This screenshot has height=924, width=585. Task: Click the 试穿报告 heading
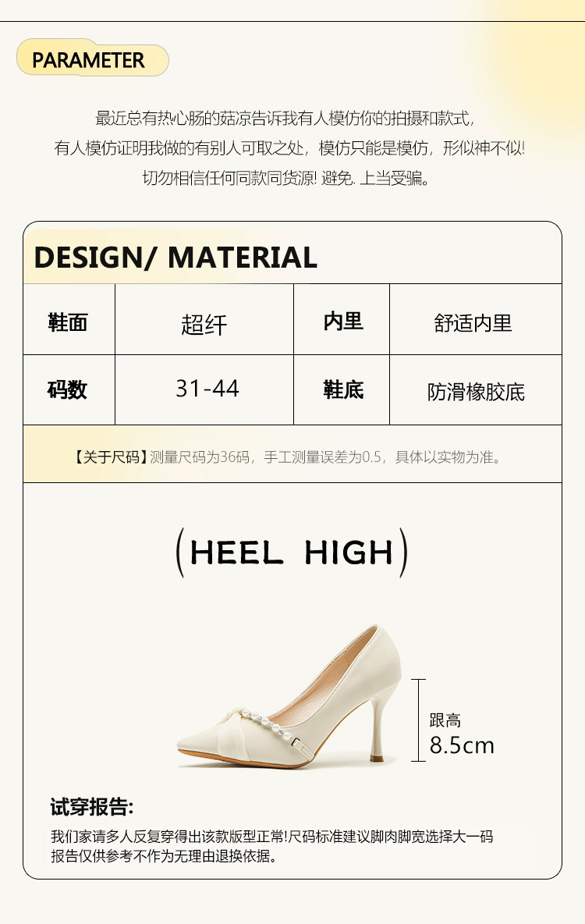92,807
